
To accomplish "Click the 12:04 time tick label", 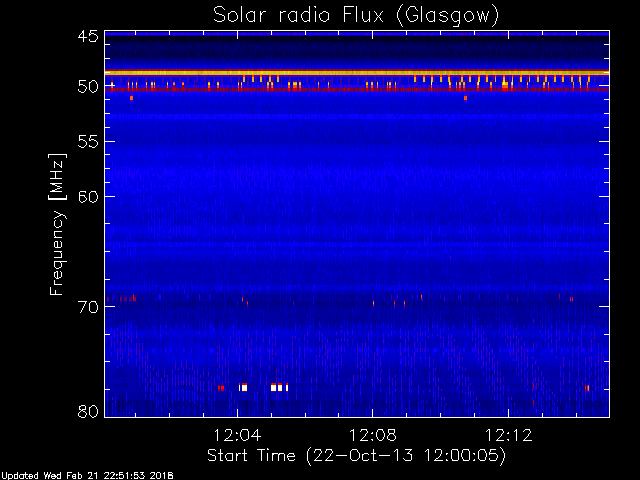I will tap(237, 435).
